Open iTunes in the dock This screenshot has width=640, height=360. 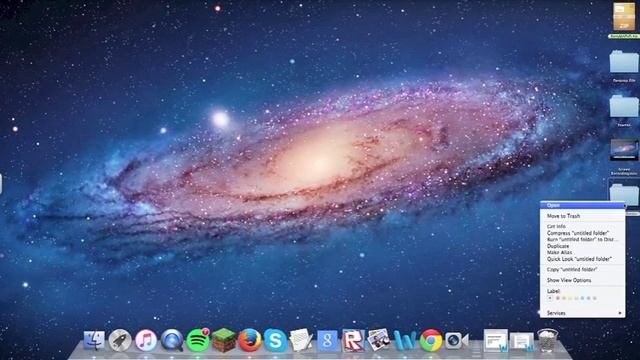tap(146, 340)
